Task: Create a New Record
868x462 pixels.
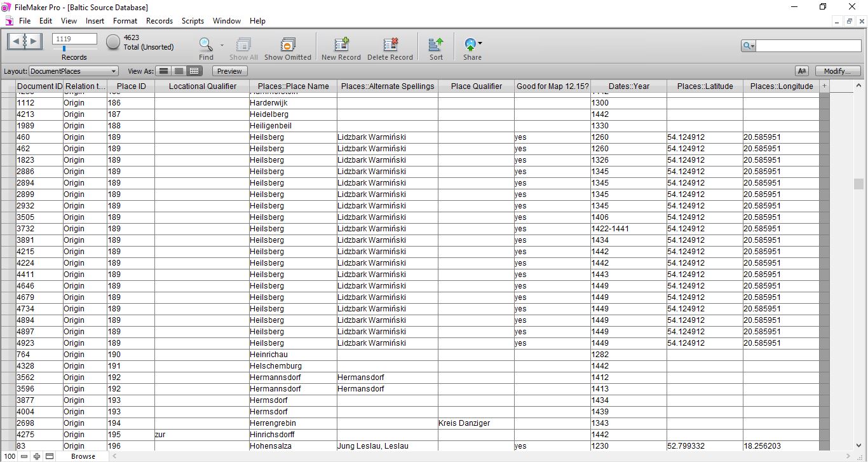Action: [341, 44]
